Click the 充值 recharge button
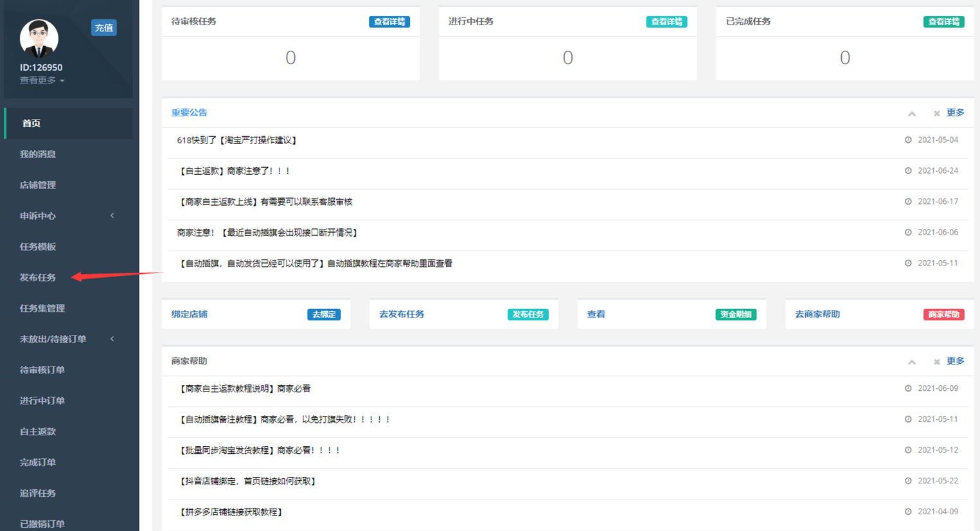 tap(103, 28)
